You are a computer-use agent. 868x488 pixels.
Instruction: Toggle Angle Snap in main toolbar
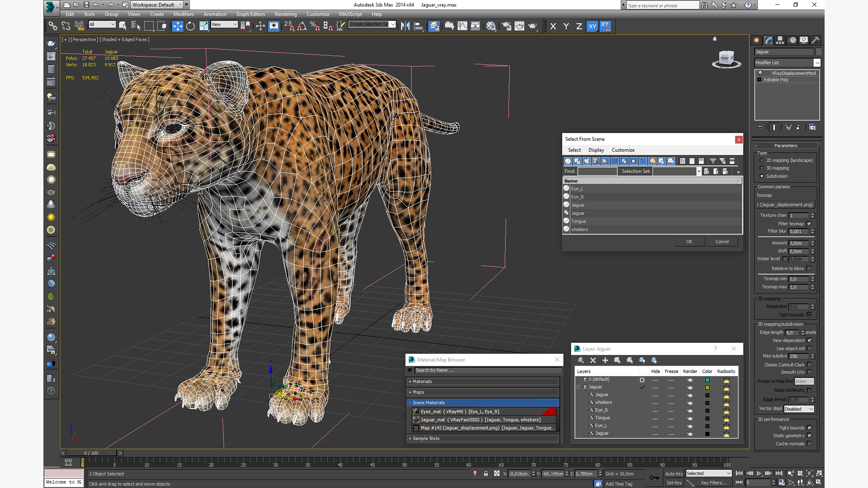click(302, 26)
